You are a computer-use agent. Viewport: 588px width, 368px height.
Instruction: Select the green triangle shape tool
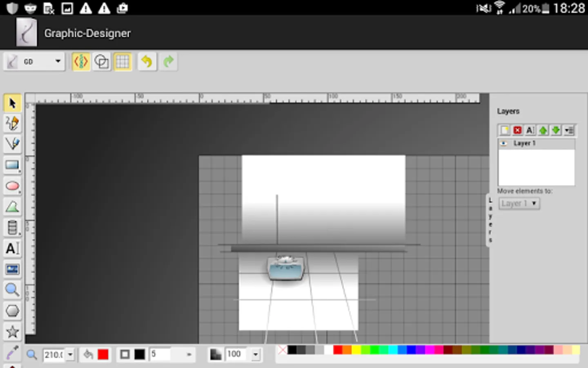click(x=12, y=207)
